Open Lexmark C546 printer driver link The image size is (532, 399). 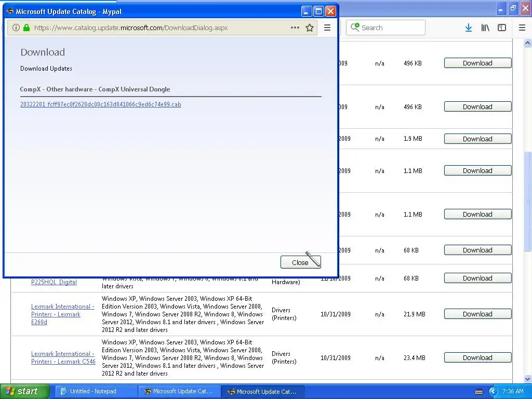pyautogui.click(x=63, y=357)
